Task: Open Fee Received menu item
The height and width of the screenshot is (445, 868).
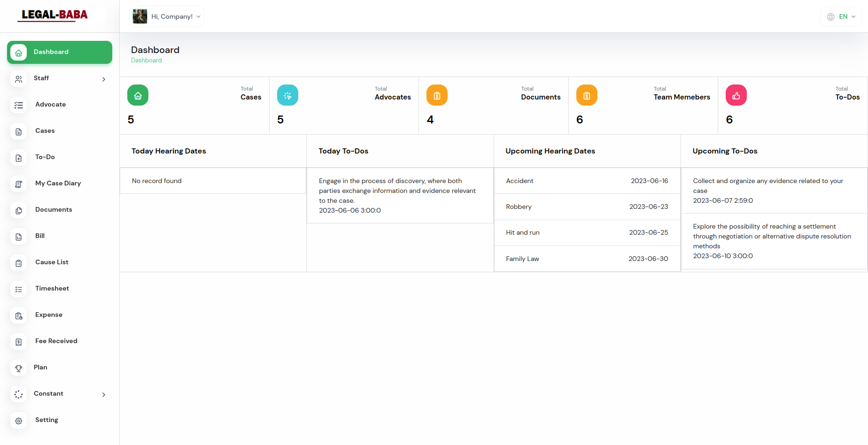Action: [56, 341]
